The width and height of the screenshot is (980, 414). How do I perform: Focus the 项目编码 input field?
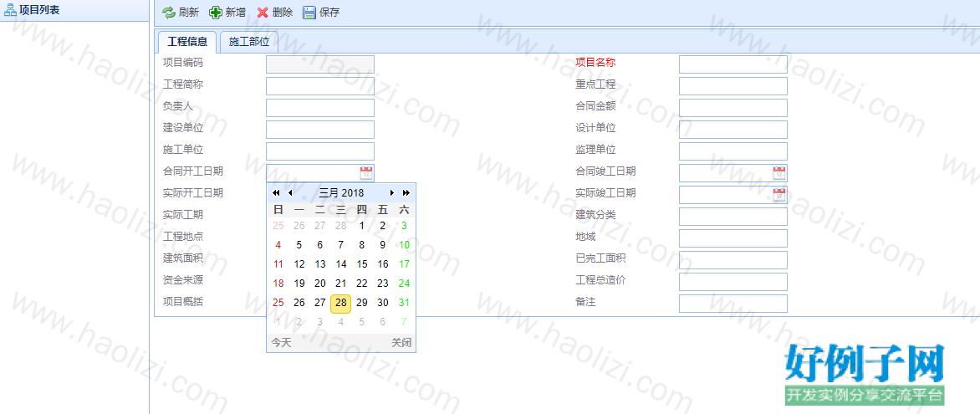[x=320, y=64]
